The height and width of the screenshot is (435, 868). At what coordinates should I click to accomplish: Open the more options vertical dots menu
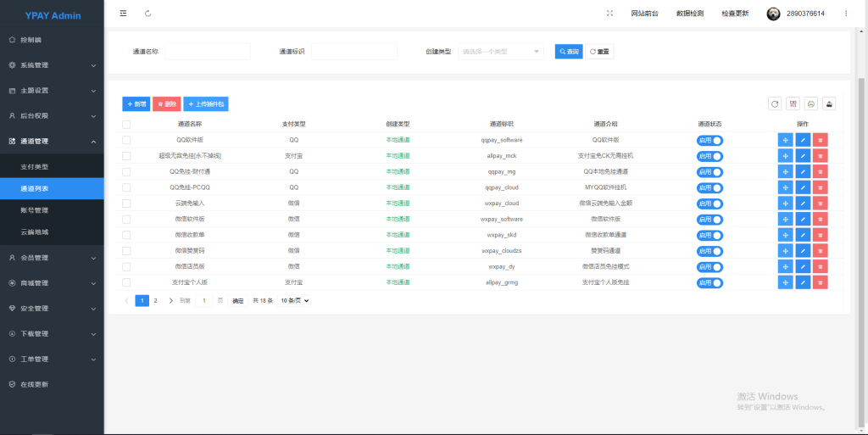coord(846,14)
